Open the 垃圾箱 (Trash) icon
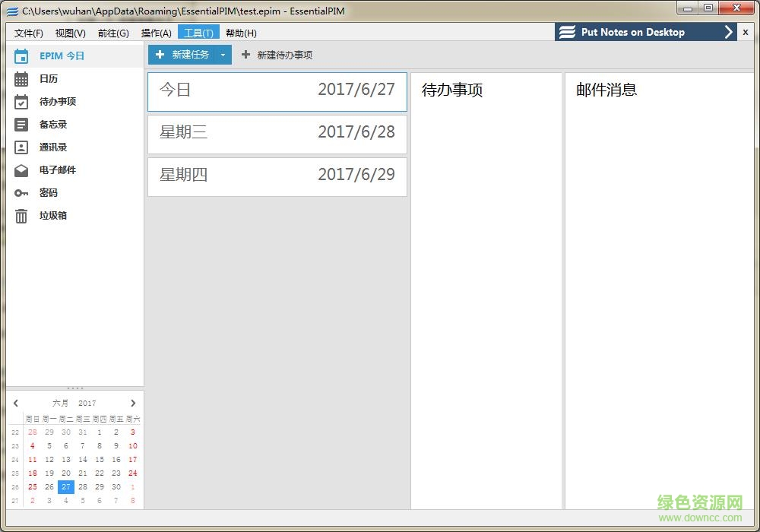 [x=21, y=216]
